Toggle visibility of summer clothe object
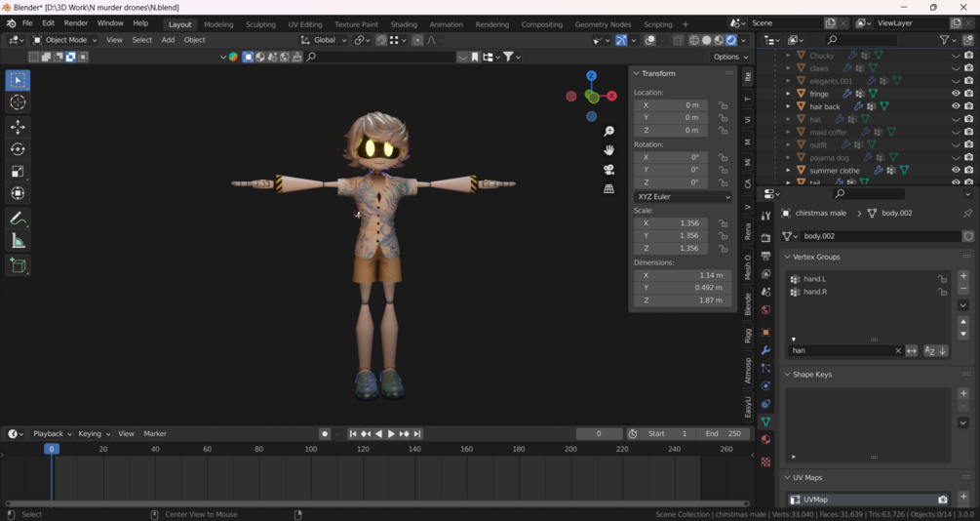 [x=956, y=170]
